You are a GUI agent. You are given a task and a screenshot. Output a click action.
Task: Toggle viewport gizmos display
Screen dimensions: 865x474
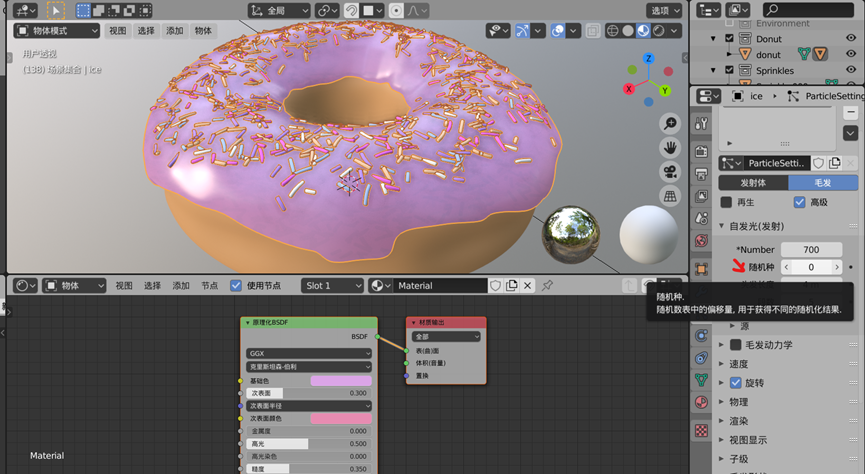click(522, 31)
